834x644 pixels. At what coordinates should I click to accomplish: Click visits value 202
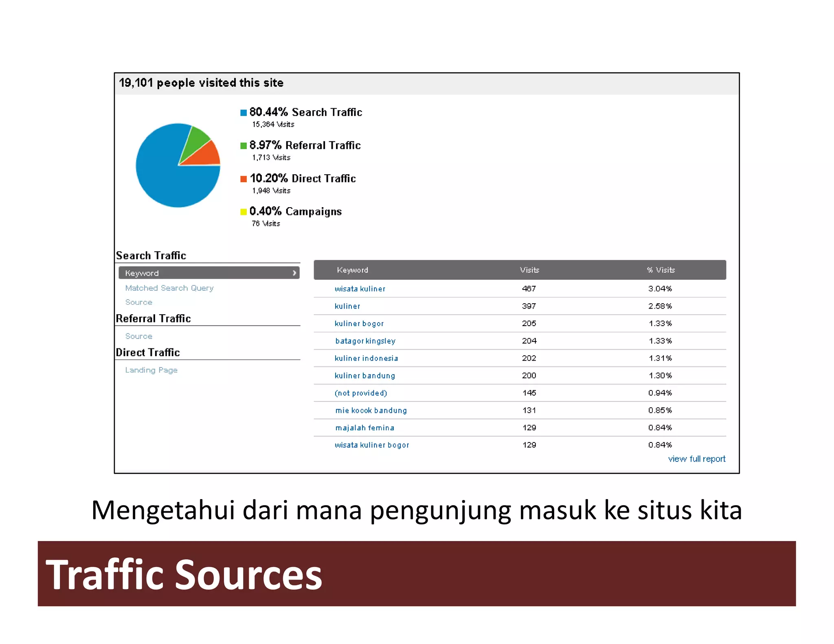529,358
